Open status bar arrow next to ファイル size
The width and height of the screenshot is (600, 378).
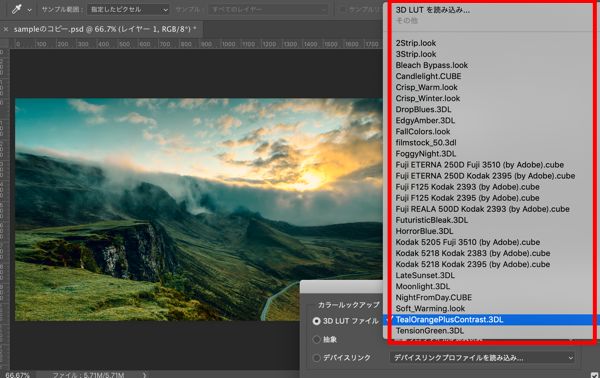tap(144, 375)
